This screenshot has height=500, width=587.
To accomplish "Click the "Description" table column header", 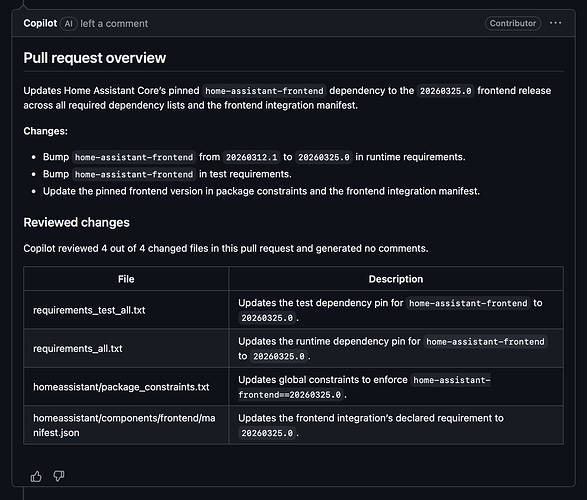I will (396, 279).
